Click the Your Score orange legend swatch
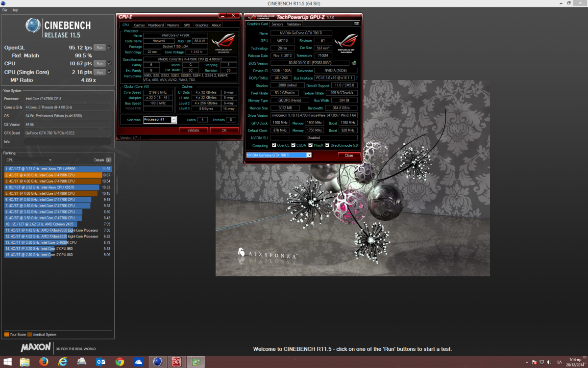Image resolution: width=588 pixels, height=368 pixels. [6, 335]
